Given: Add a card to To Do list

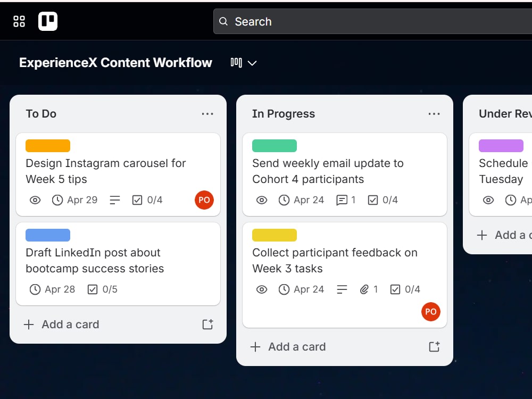Looking at the screenshot, I should click(62, 325).
